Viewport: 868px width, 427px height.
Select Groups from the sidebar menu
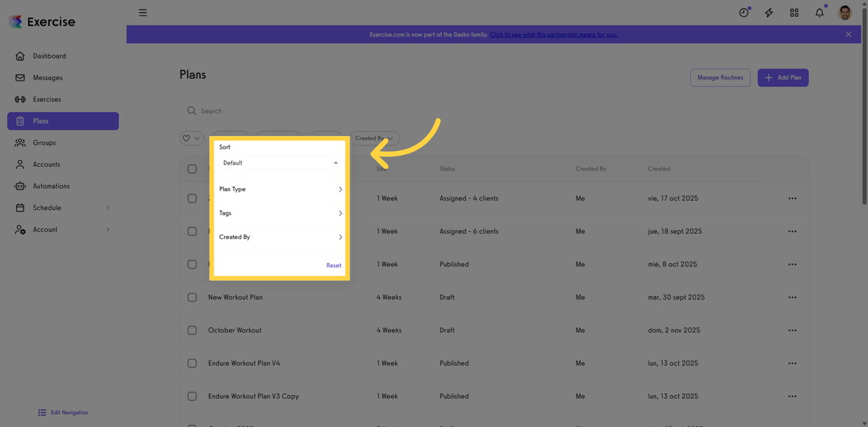click(x=43, y=142)
